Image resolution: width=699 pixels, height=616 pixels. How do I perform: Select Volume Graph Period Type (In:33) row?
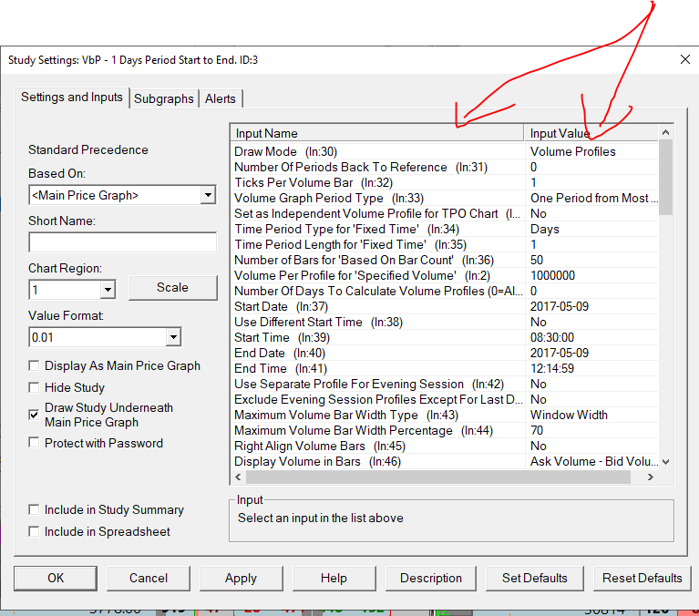coord(445,198)
